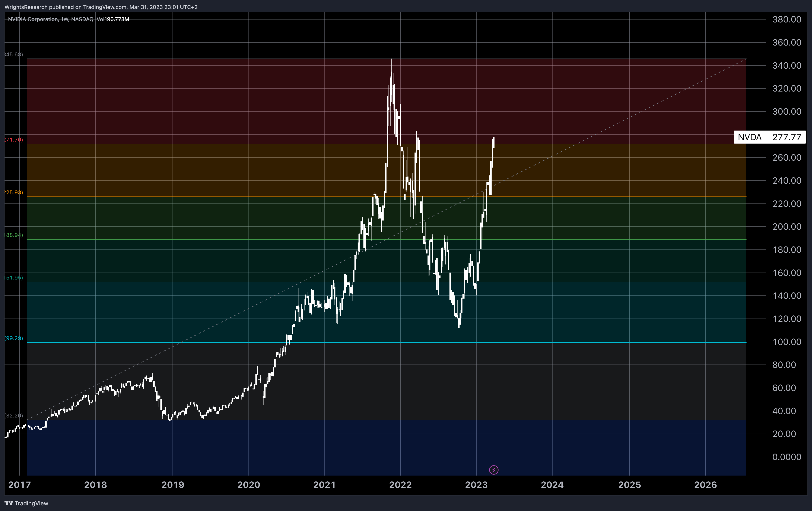Click the 188.94 green Fibonacci level label
Viewport: 812px width, 511px height.
point(13,235)
